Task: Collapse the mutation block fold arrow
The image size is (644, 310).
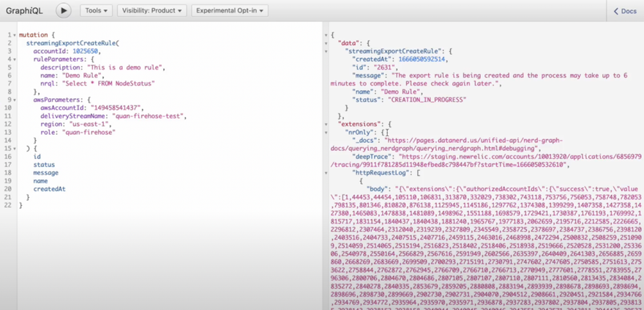Action: [x=15, y=35]
